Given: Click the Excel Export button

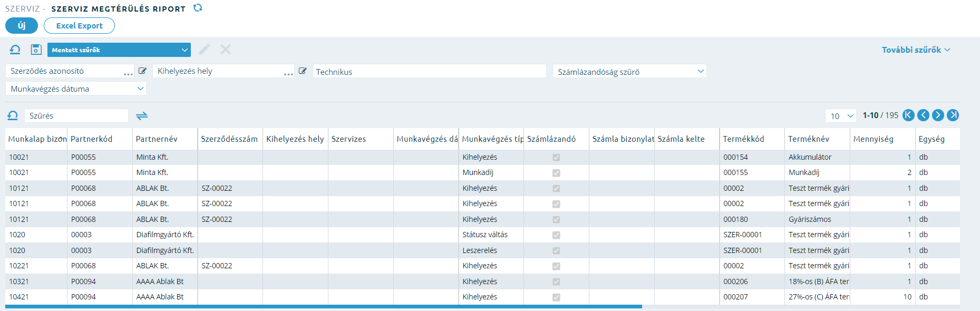Looking at the screenshot, I should 79,25.
